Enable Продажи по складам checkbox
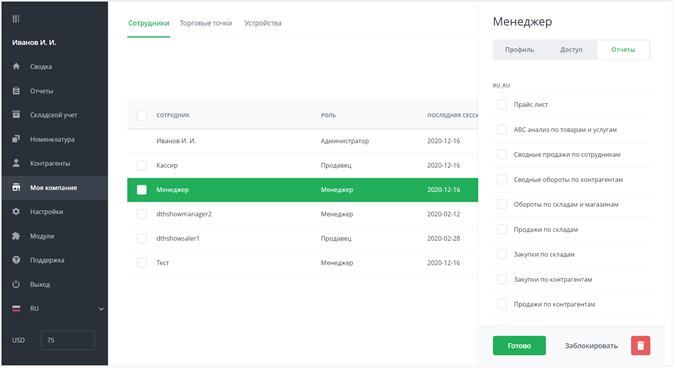Image resolution: width=675 pixels, height=368 pixels. click(x=502, y=229)
